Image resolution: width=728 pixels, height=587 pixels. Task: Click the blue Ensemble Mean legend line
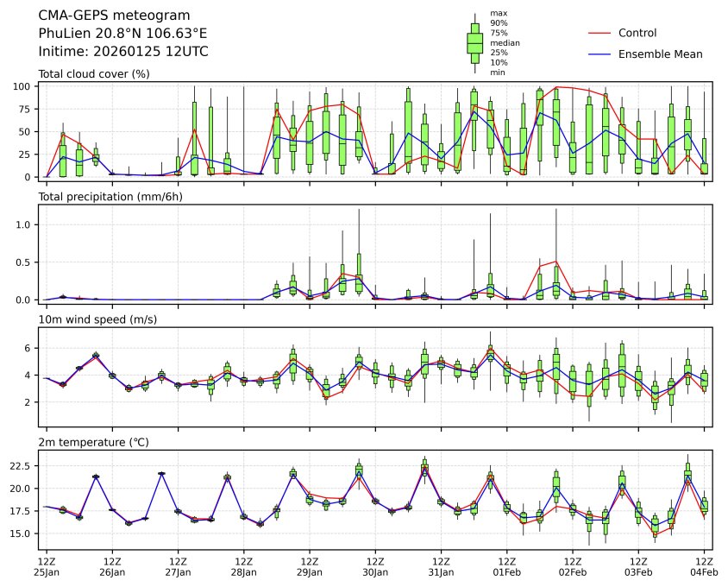599,54
